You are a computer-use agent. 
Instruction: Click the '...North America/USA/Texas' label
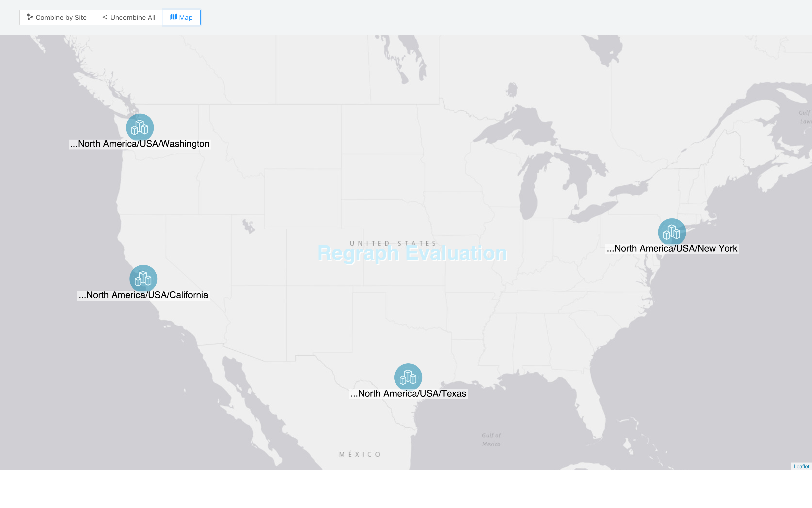coord(408,394)
